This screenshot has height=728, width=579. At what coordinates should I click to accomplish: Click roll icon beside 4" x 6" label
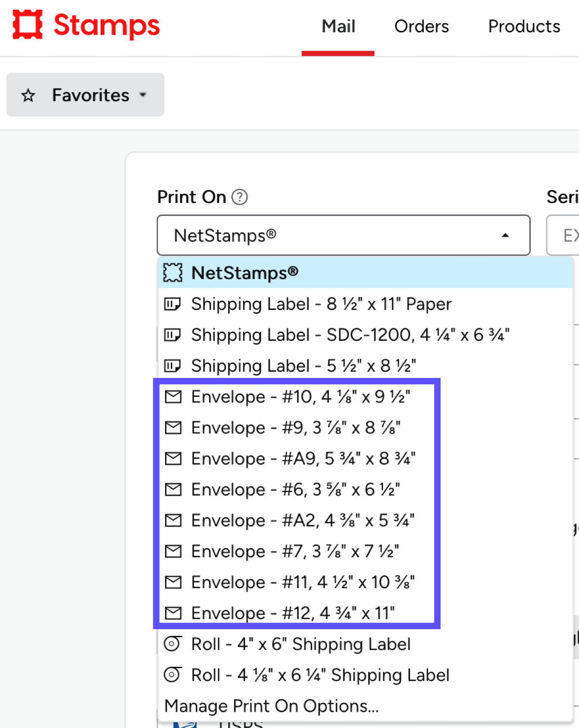(172, 644)
